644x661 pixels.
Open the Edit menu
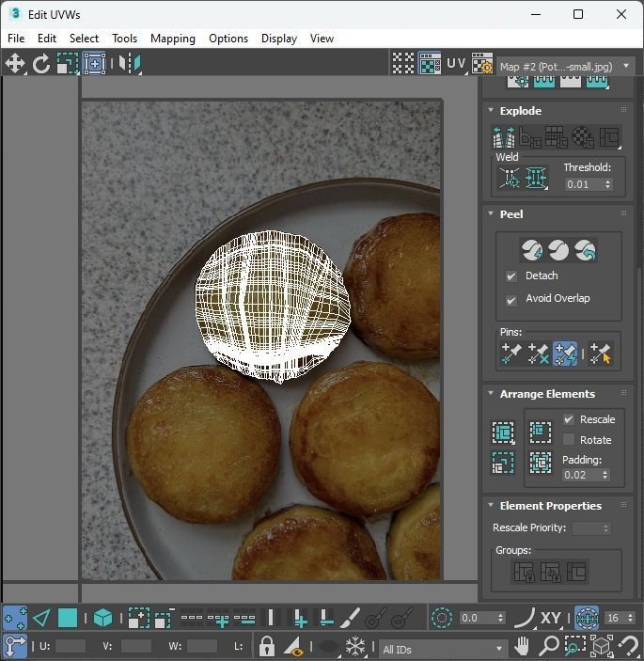click(47, 39)
